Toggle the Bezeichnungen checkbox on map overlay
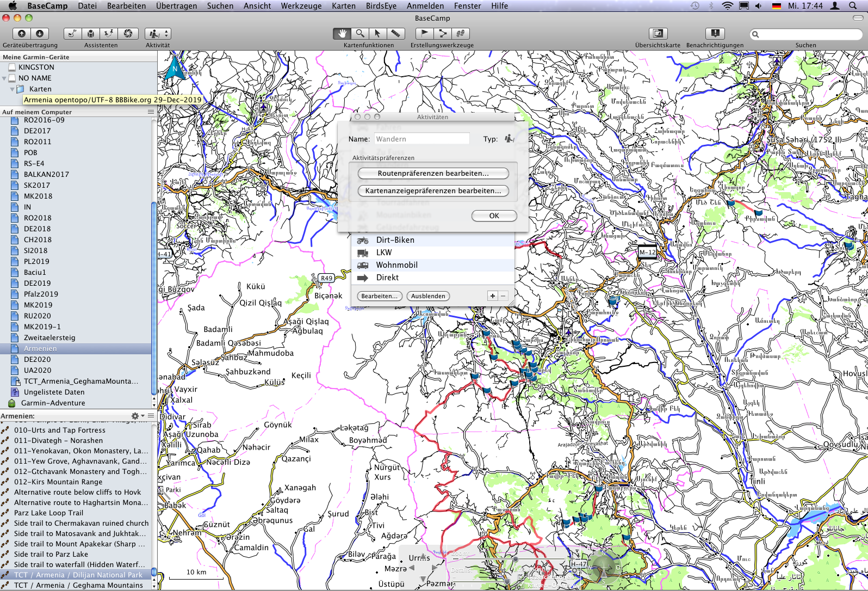868x591 pixels. (x=521, y=577)
